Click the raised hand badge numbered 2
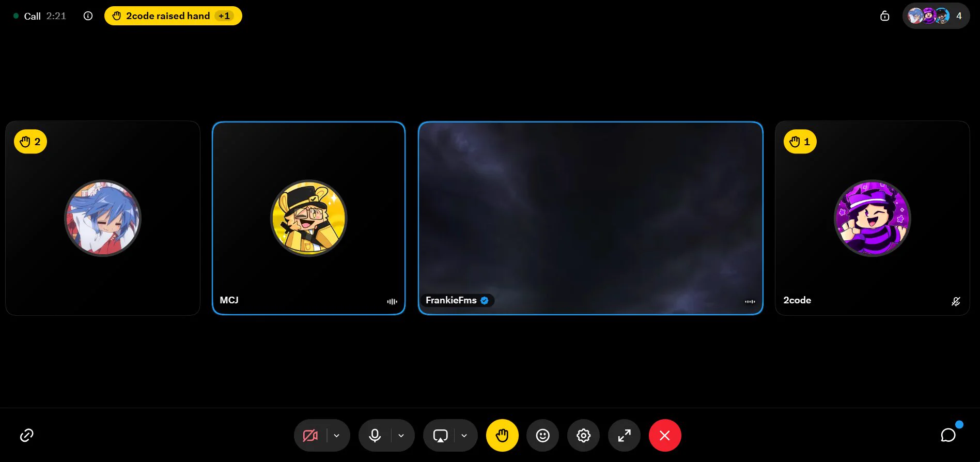The image size is (980, 462). [30, 142]
